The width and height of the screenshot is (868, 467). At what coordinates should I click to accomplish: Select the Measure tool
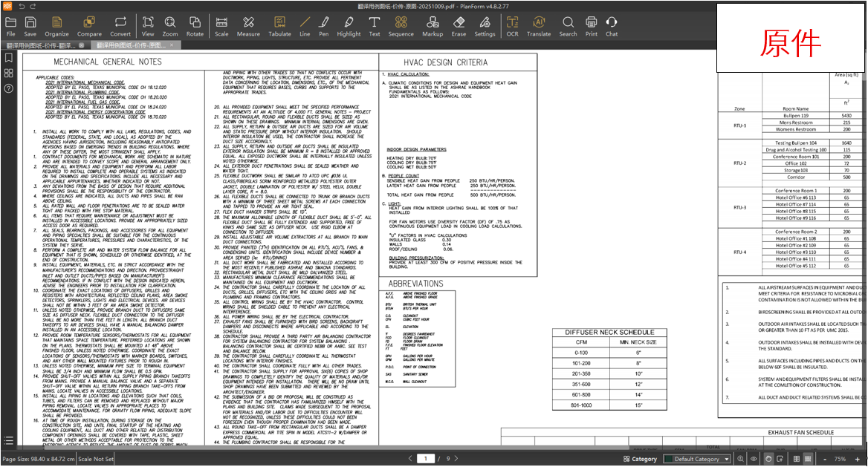click(x=248, y=26)
